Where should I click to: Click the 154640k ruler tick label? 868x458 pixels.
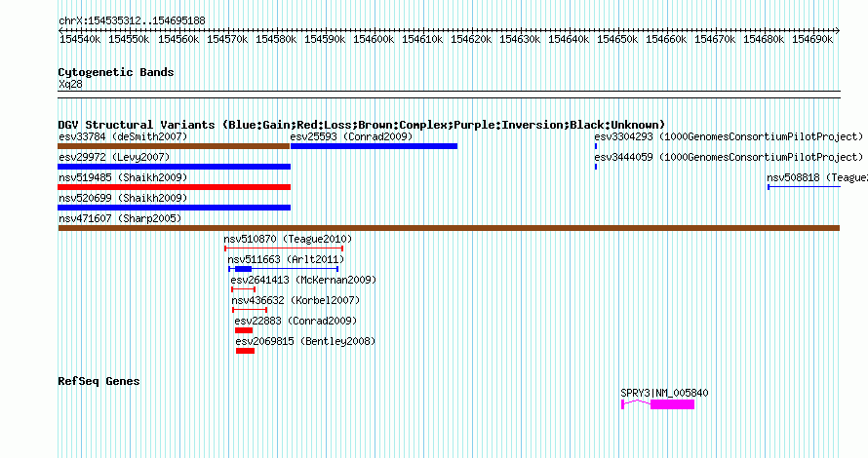tap(569, 39)
